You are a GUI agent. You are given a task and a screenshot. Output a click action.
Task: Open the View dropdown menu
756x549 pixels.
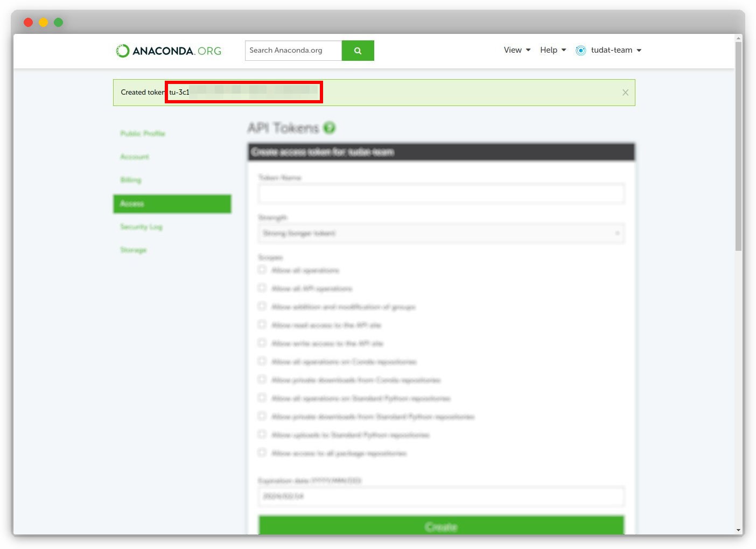[517, 50]
